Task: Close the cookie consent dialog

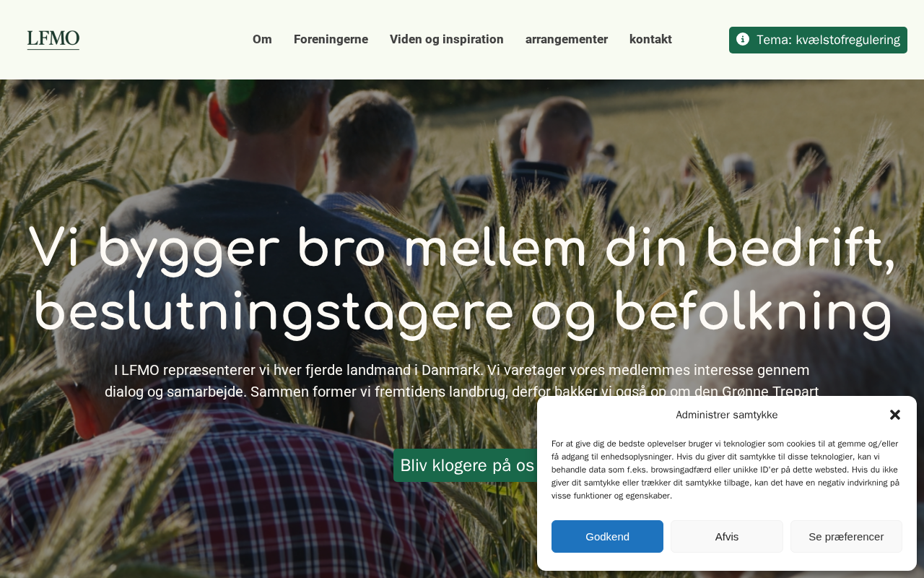Action: point(895,415)
